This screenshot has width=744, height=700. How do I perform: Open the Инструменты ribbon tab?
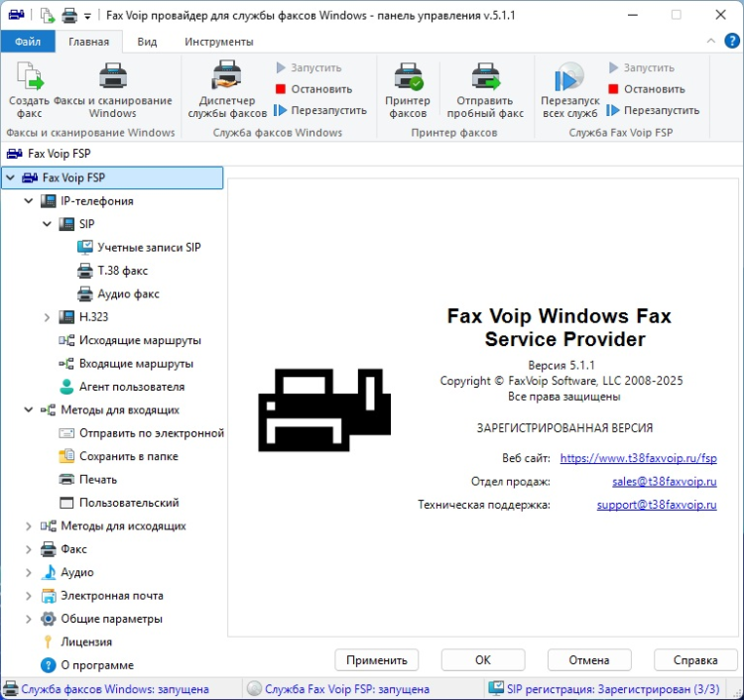point(219,42)
